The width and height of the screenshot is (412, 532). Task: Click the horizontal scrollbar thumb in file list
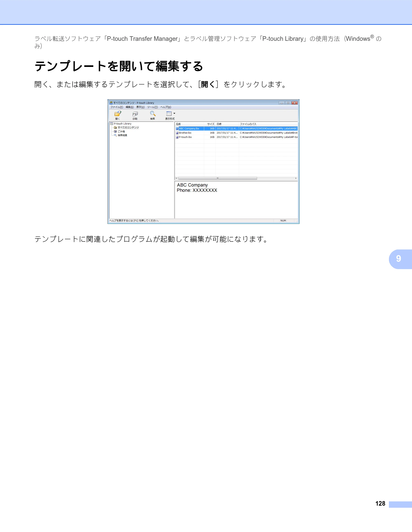[218, 178]
